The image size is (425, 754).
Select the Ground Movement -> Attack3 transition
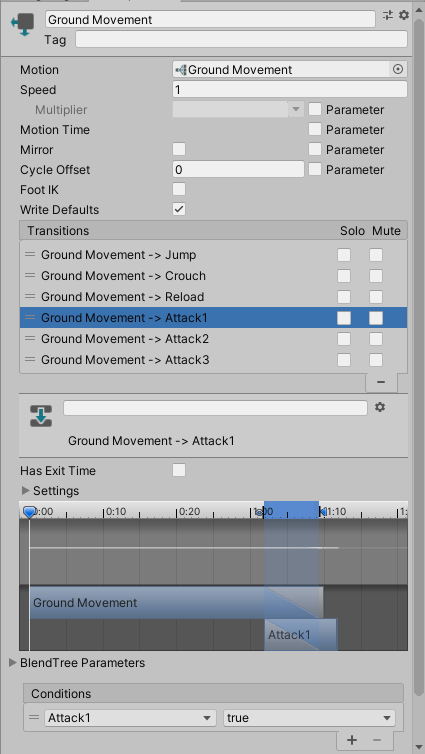pyautogui.click(x=213, y=360)
